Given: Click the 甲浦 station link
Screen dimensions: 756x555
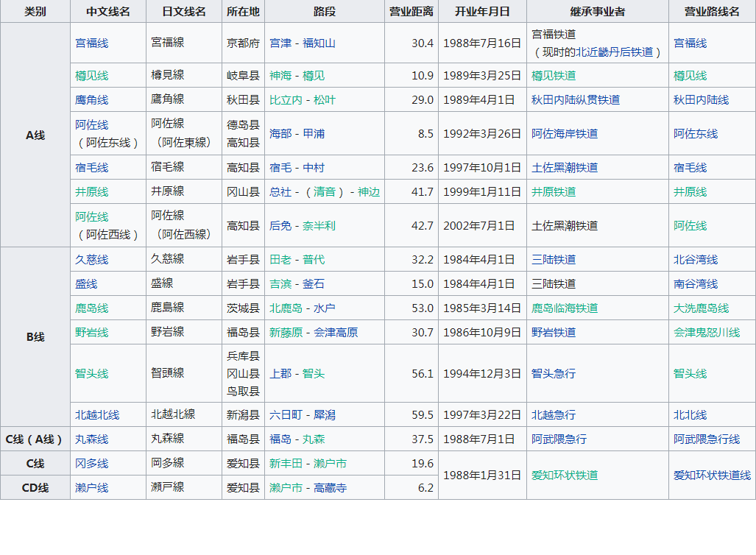Looking at the screenshot, I should (x=314, y=133).
